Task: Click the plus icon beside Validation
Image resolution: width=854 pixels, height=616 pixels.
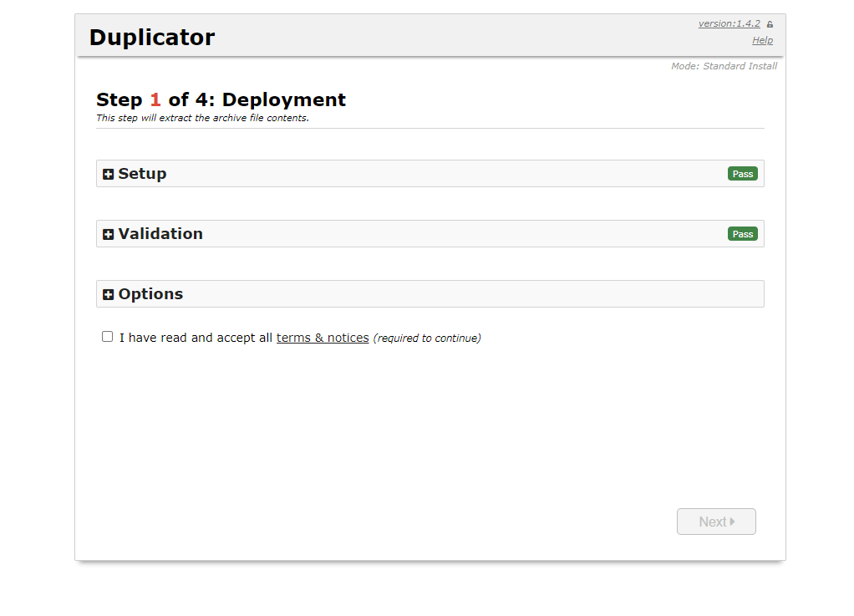Action: [x=108, y=235]
